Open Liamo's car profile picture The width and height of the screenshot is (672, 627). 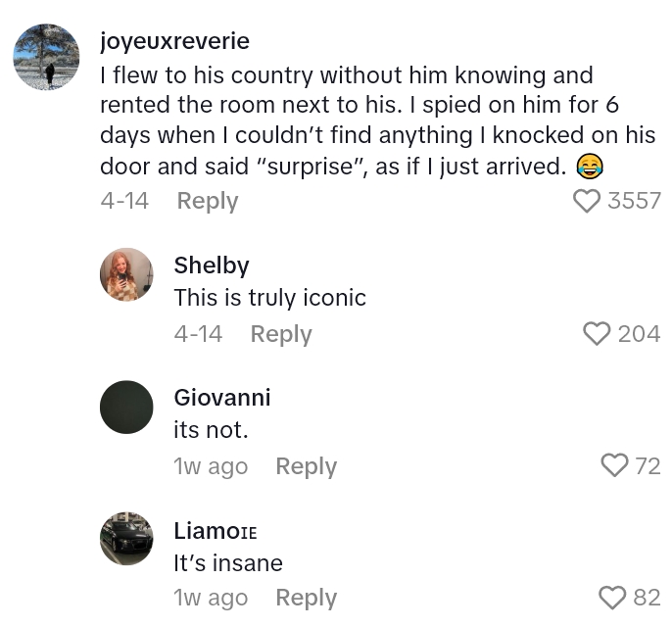(126, 538)
